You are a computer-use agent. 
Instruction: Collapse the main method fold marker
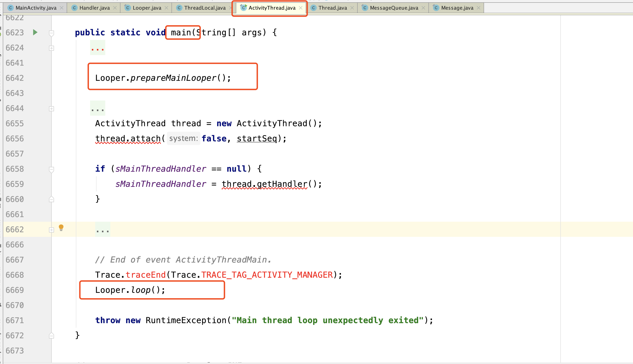point(51,33)
